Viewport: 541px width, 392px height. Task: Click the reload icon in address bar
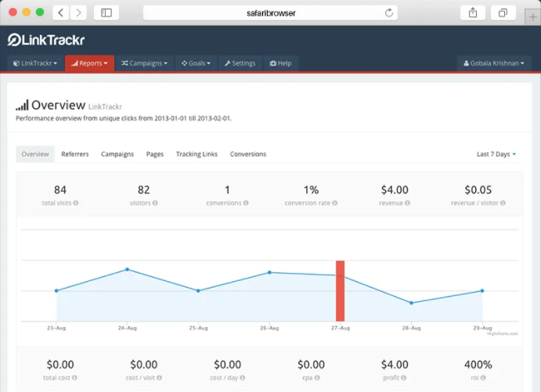pyautogui.click(x=389, y=13)
